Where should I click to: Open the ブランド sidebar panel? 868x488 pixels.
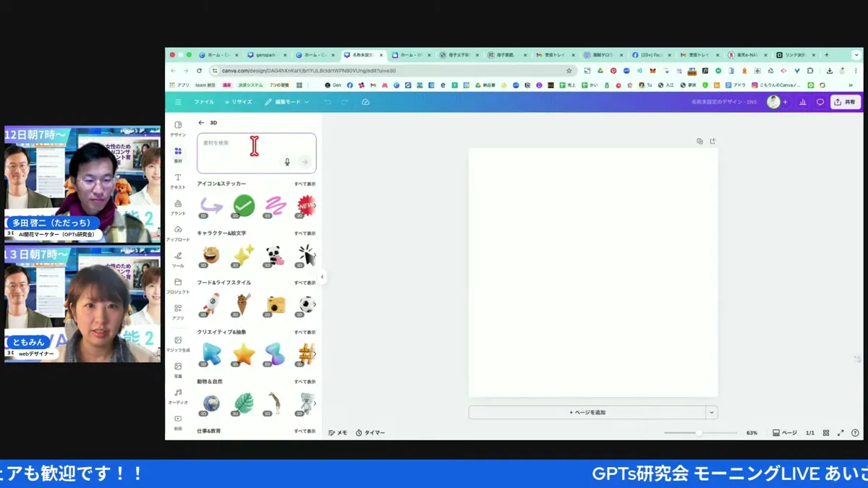(178, 207)
